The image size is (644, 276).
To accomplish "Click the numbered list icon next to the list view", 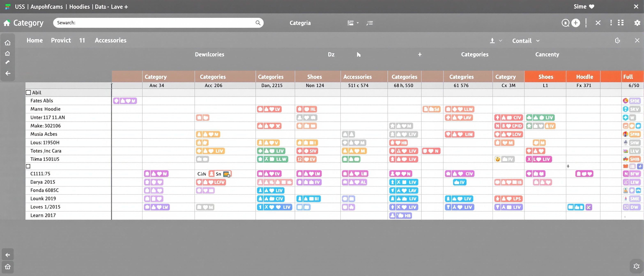I will [x=370, y=23].
